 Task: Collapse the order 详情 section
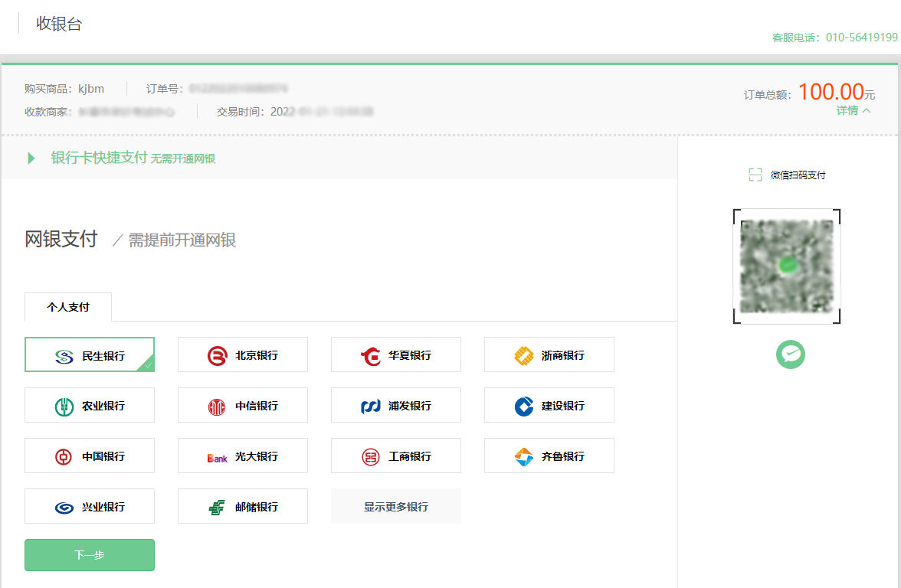pyautogui.click(x=853, y=110)
